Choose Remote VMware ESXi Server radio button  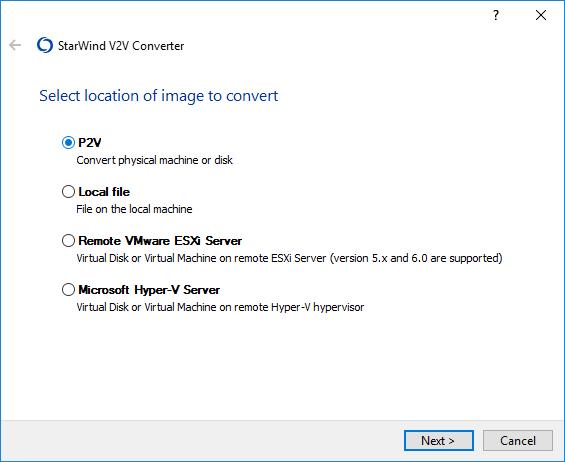click(68, 241)
